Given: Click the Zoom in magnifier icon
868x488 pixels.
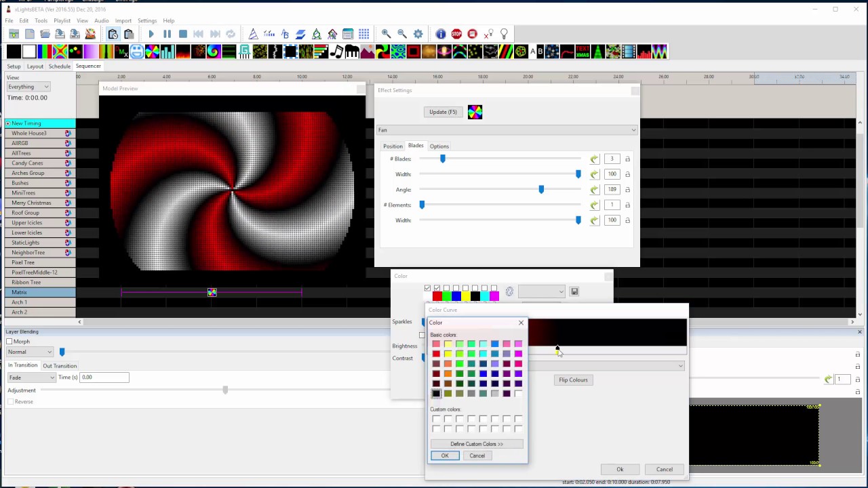Looking at the screenshot, I should 386,34.
